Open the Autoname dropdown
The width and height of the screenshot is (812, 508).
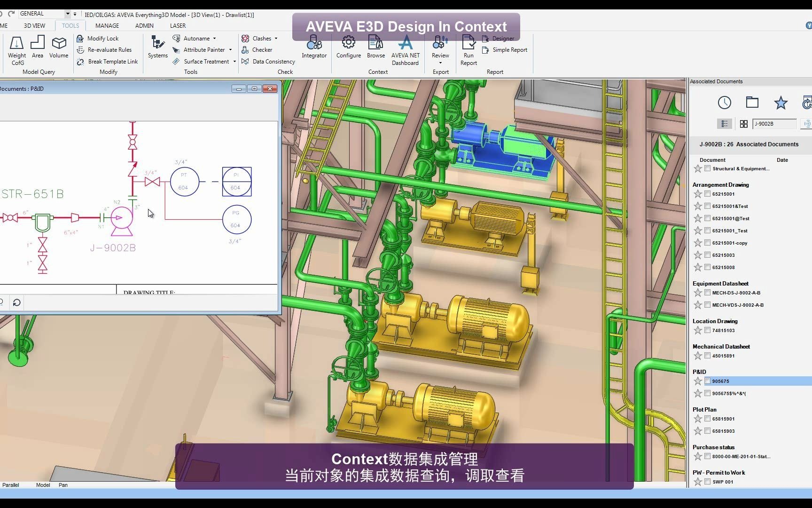[214, 38]
